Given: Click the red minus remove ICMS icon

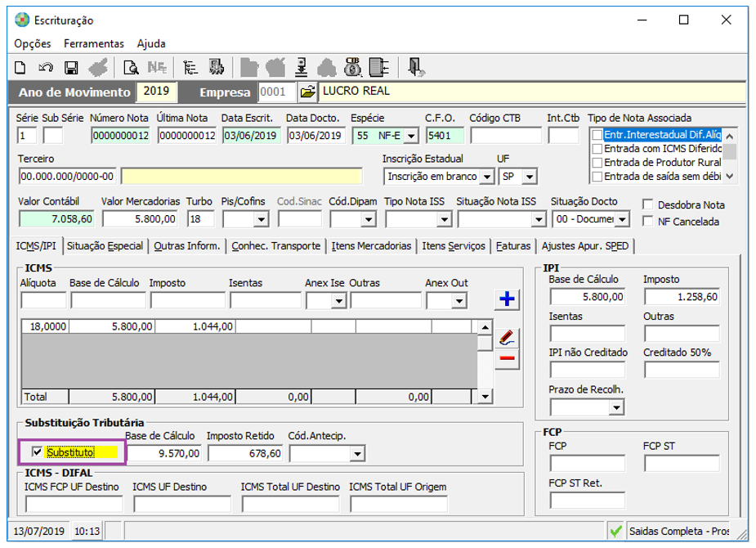Looking at the screenshot, I should (x=507, y=358).
